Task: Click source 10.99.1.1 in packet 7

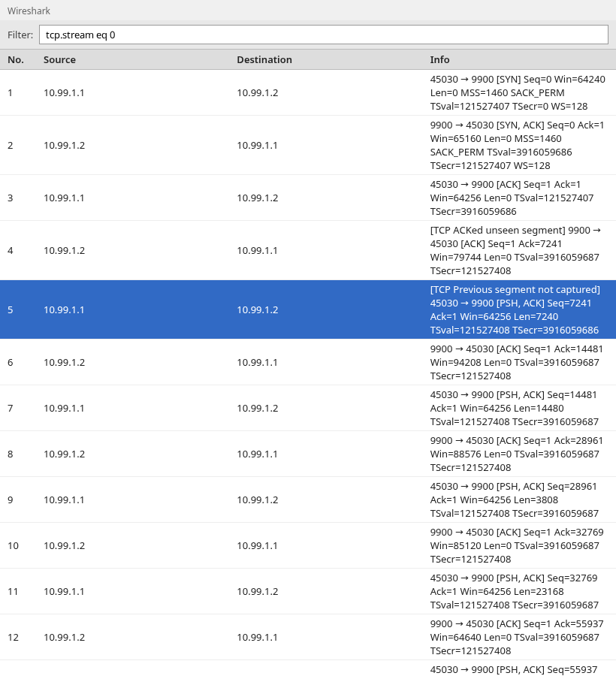Action: (64, 408)
